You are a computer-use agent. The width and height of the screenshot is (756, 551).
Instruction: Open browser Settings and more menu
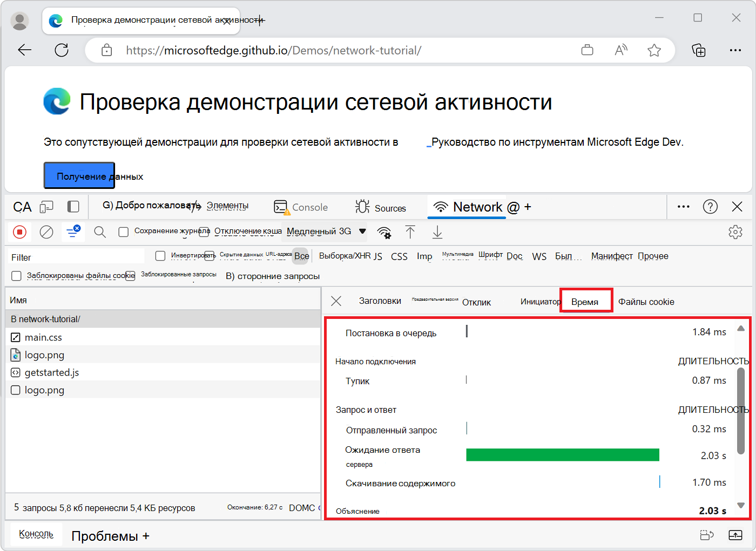(735, 50)
